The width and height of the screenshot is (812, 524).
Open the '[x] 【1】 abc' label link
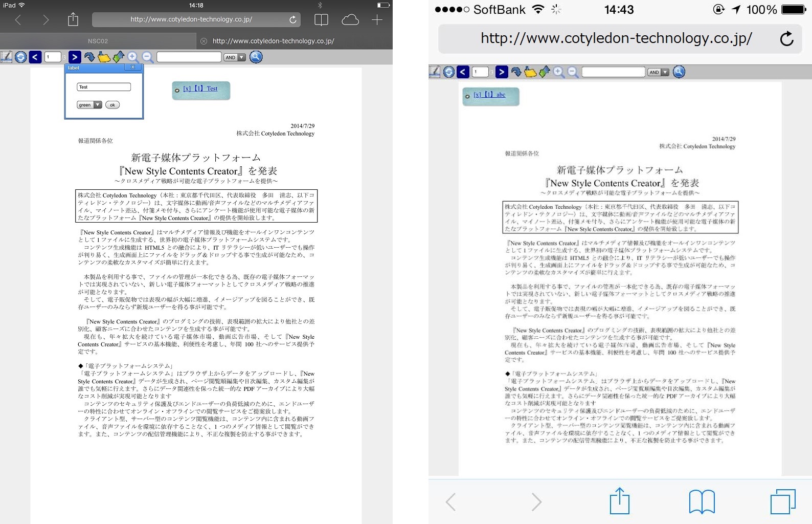pyautogui.click(x=489, y=95)
